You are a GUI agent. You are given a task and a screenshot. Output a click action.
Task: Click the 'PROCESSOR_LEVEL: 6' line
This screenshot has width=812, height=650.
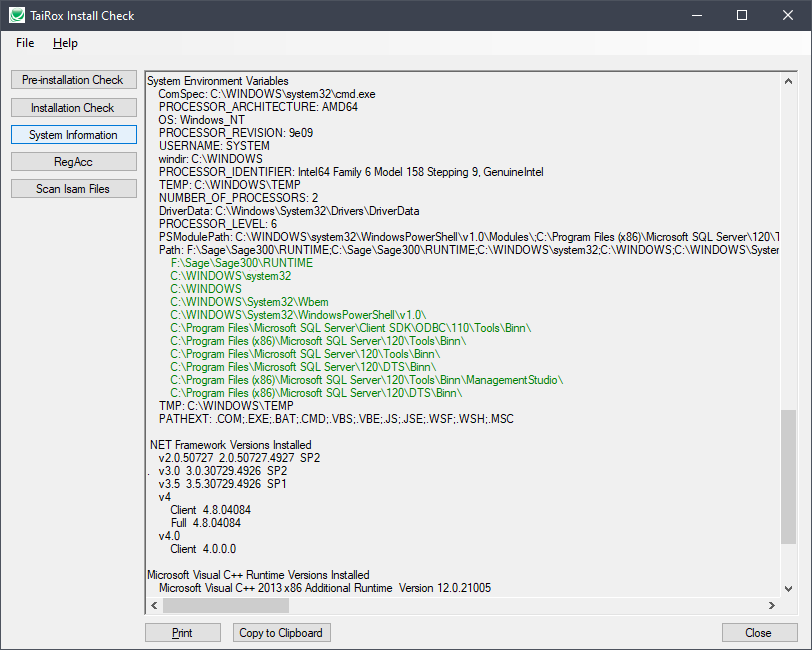218,224
